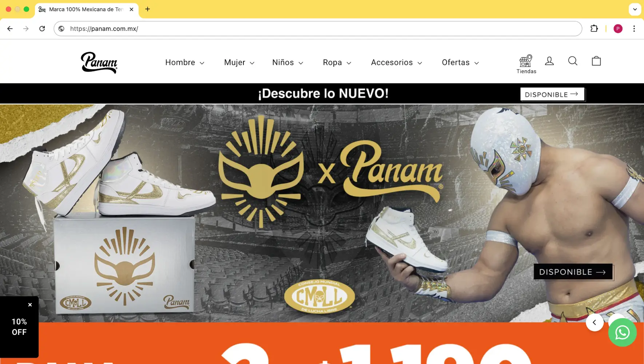Open the Accesorios menu item
The width and height of the screenshot is (644, 364).
pyautogui.click(x=397, y=63)
